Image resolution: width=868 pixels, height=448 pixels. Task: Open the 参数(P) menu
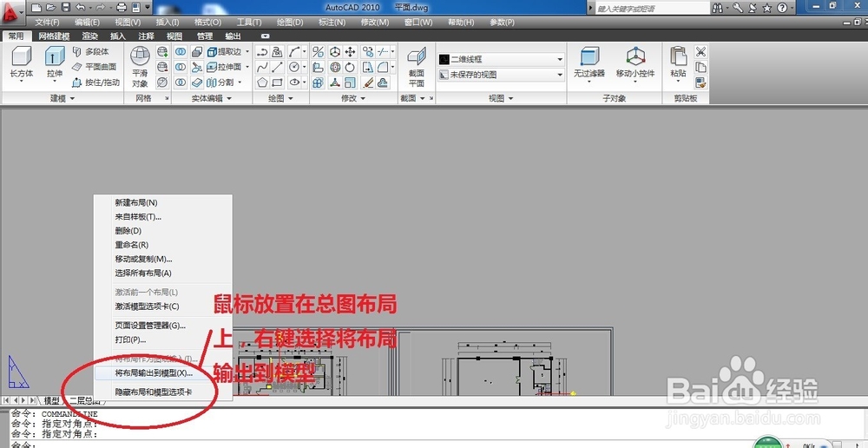[x=502, y=23]
